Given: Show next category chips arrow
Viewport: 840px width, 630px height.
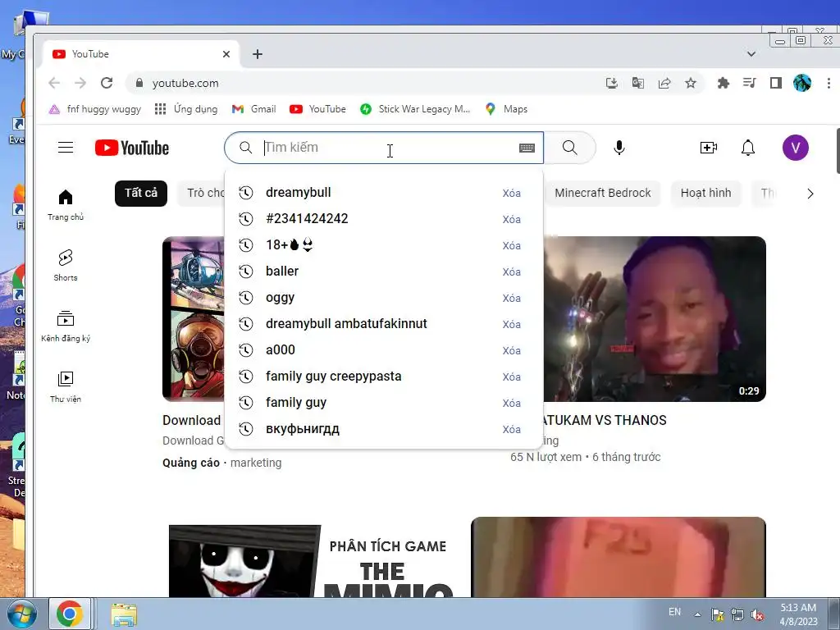Looking at the screenshot, I should click(x=810, y=194).
